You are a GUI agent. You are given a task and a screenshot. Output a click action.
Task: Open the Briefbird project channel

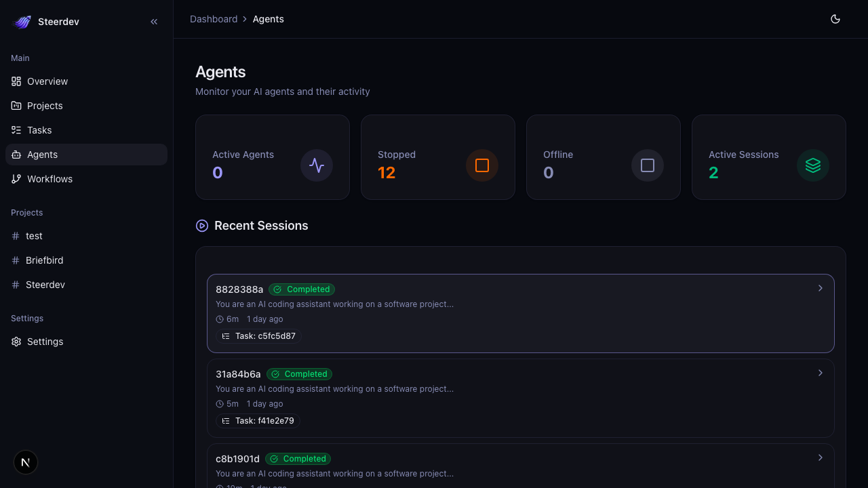coord(44,260)
